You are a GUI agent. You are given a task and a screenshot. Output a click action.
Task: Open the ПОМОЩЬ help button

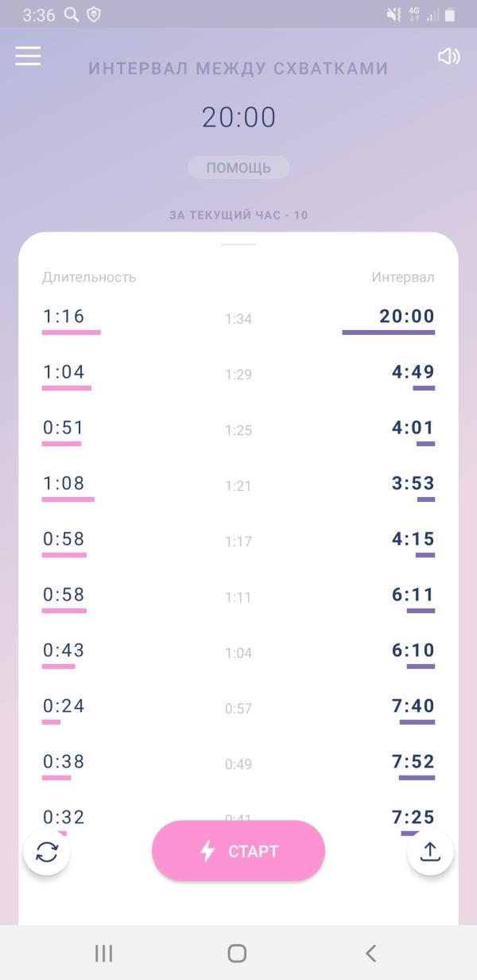pos(238,168)
